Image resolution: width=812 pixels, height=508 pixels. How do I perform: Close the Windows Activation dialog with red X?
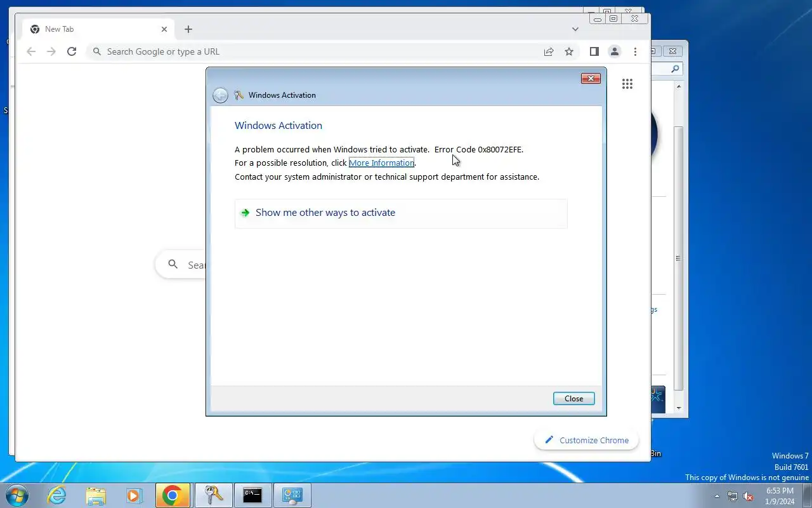click(591, 78)
